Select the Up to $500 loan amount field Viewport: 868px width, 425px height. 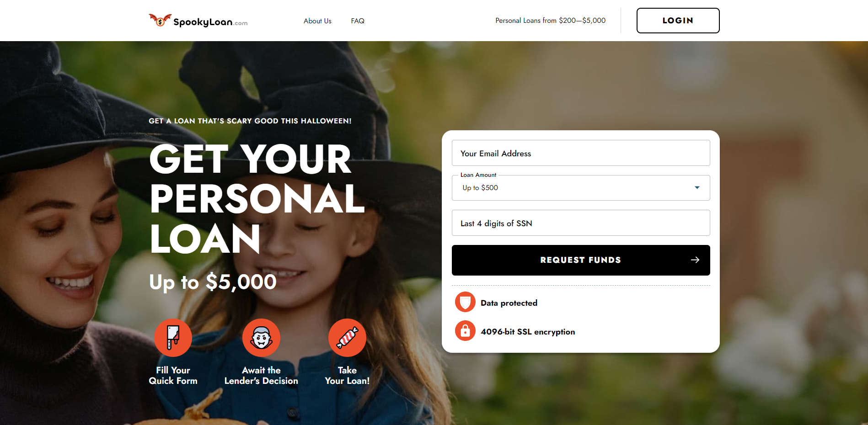pyautogui.click(x=581, y=188)
